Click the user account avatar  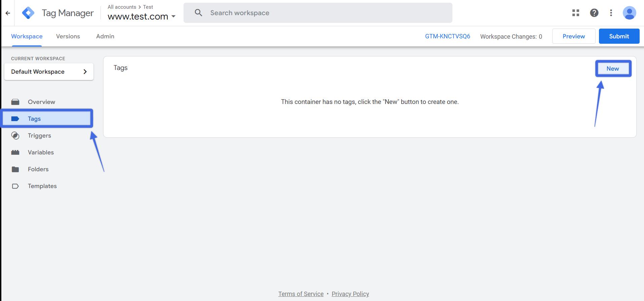point(629,13)
